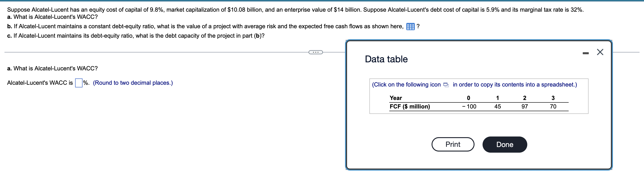Click the Round to two decimal places hint
The image size is (644, 182).
[133, 83]
